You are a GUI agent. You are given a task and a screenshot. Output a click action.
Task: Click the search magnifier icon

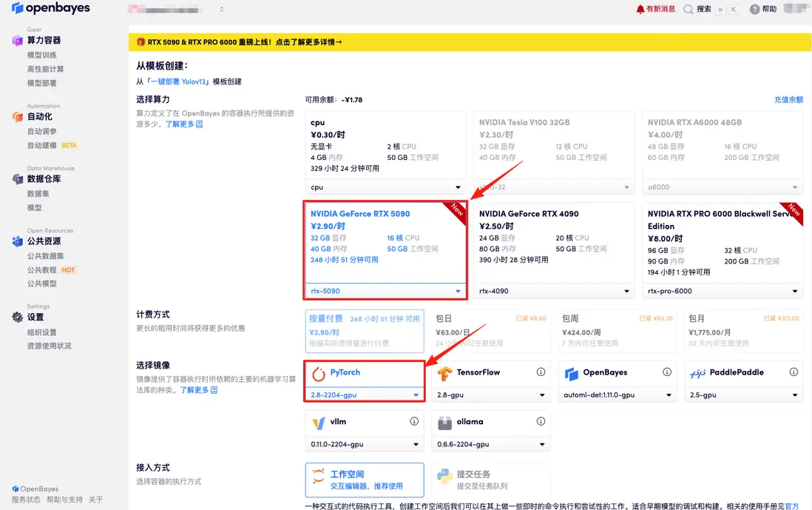[x=688, y=10]
